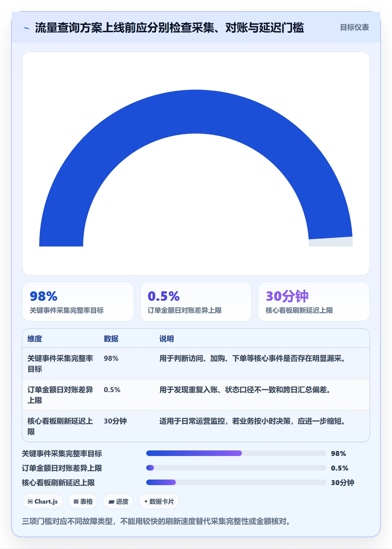Select the 30分钟 data card value
The image size is (392, 549).
(287, 296)
